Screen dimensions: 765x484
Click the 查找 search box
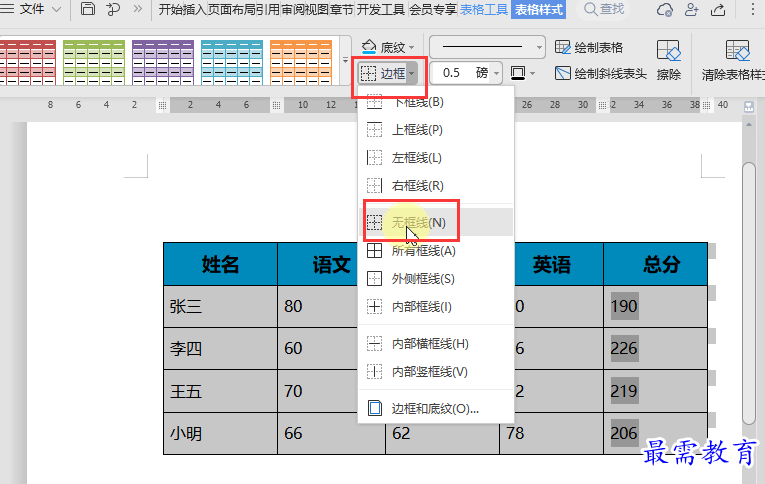click(604, 9)
